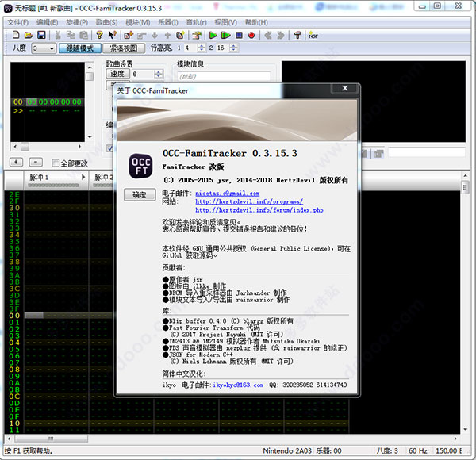The height and width of the screenshot is (460, 476).
Task: Open the 帮助(H) menu
Action: click(x=256, y=22)
